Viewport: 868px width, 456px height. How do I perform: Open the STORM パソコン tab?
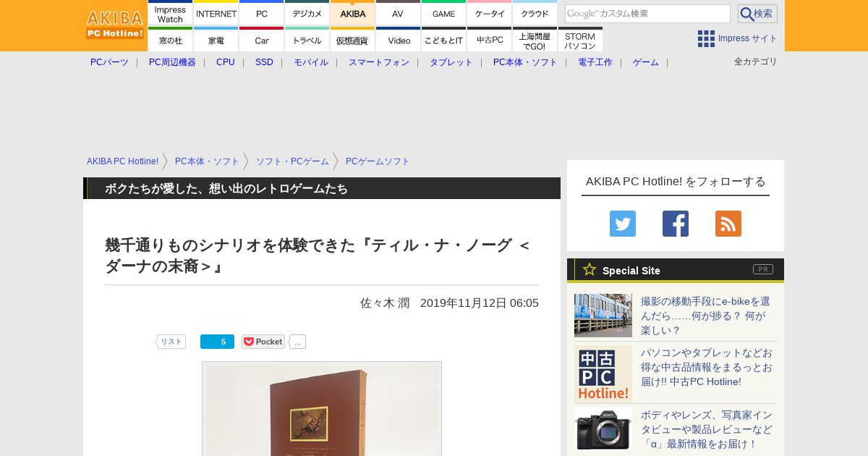(580, 40)
